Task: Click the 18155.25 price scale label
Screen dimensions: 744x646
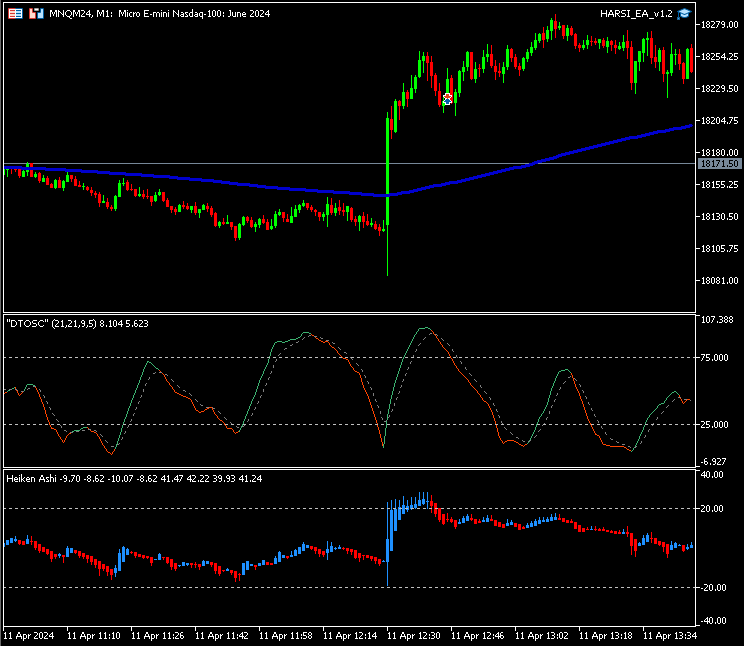Action: click(719, 185)
